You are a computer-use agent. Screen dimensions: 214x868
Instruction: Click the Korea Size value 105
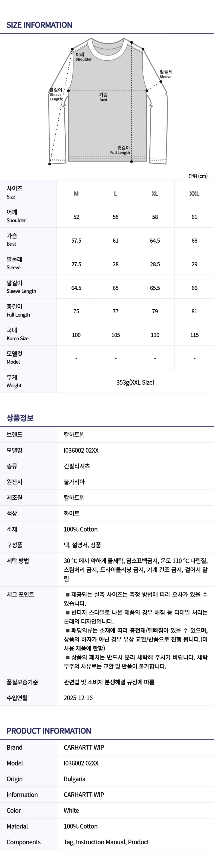(x=115, y=335)
